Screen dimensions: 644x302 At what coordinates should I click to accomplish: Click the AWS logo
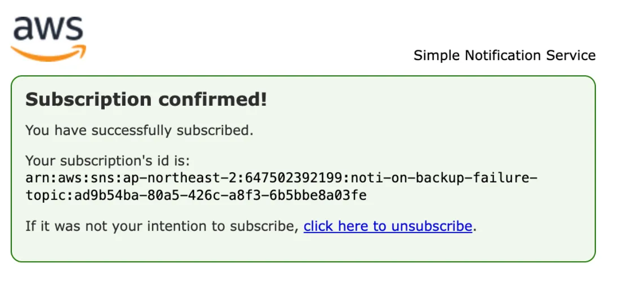pos(48,38)
